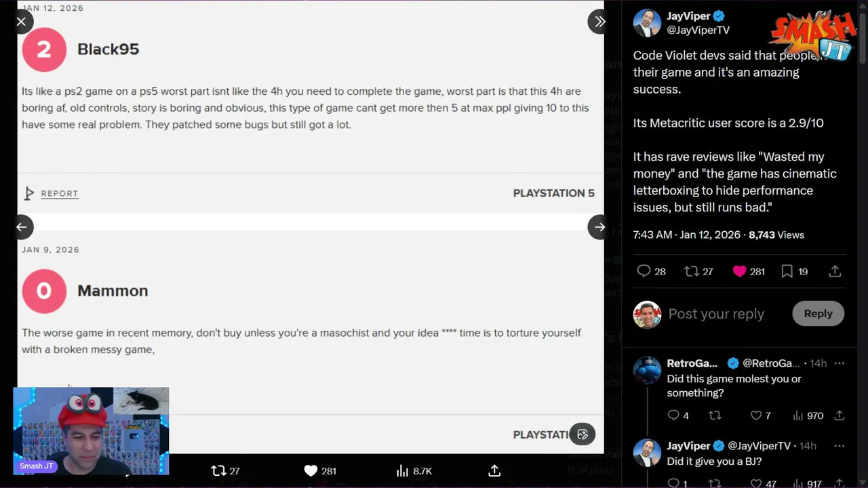
Task: View analytics for RetroGa's reply
Action: tap(798, 415)
